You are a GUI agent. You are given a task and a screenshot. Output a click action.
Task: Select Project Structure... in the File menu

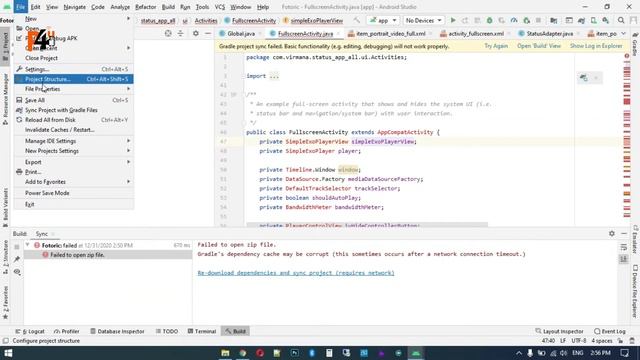[74, 79]
